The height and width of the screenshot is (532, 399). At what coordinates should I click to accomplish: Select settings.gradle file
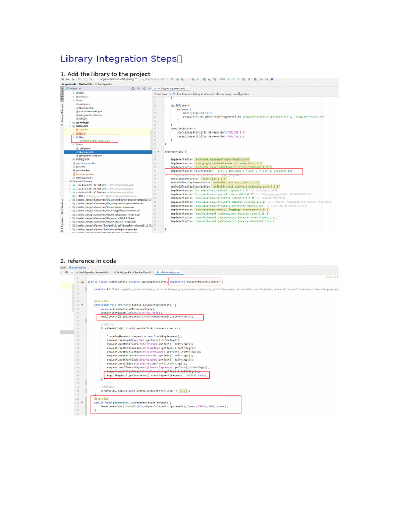[83, 178]
